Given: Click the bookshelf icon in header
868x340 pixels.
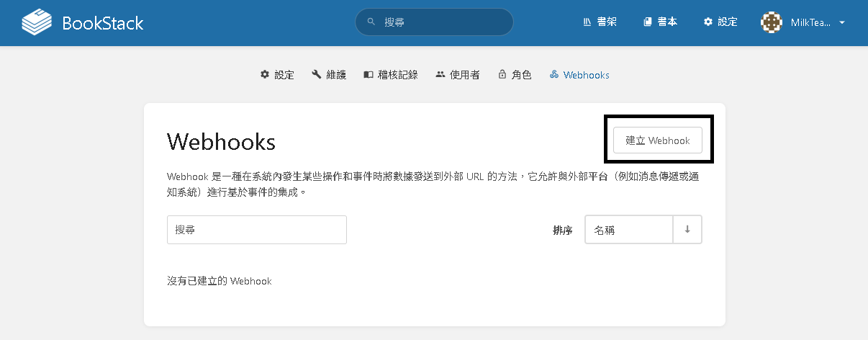Looking at the screenshot, I should pos(587,22).
